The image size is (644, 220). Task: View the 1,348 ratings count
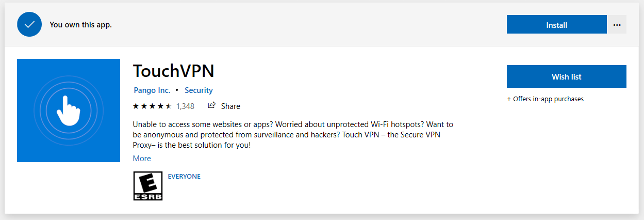click(185, 106)
